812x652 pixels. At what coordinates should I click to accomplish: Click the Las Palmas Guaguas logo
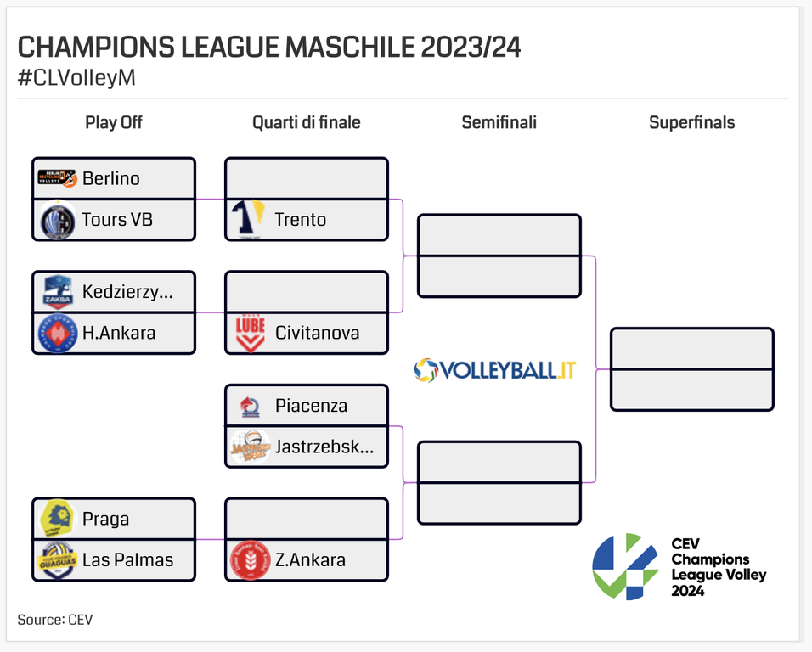[58, 559]
